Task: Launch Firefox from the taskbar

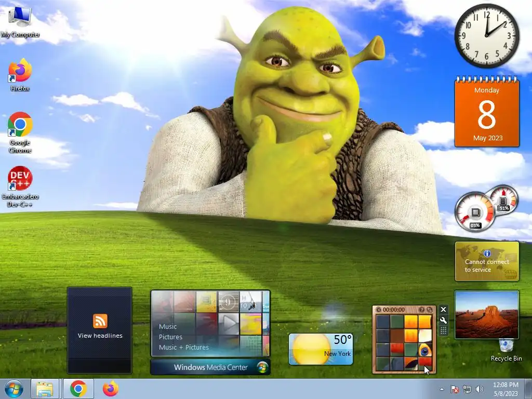Action: 111,389
